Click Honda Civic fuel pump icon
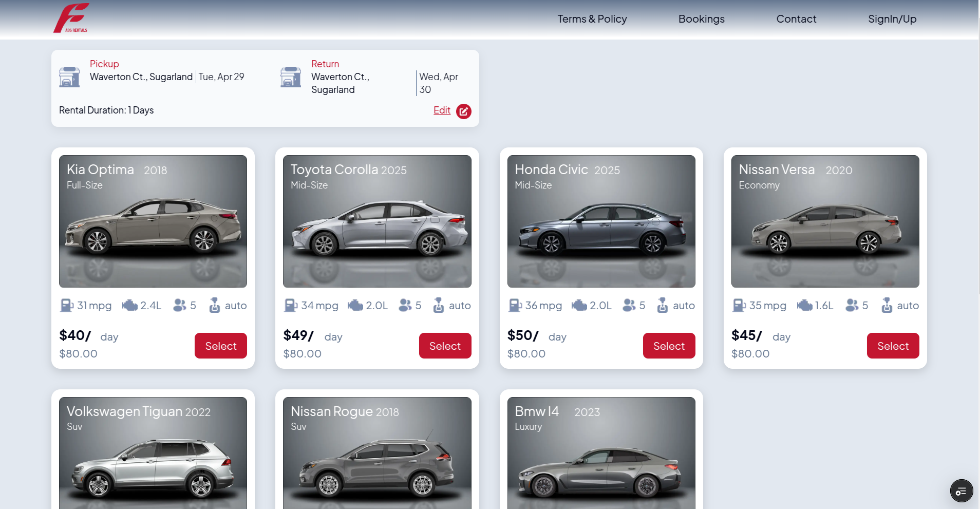Image resolution: width=980 pixels, height=509 pixels. pyautogui.click(x=515, y=306)
